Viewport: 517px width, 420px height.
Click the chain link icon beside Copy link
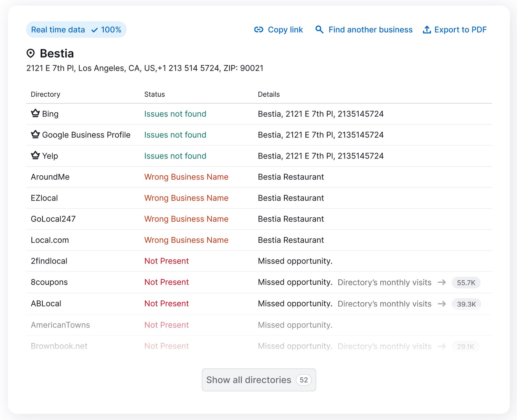(x=258, y=30)
